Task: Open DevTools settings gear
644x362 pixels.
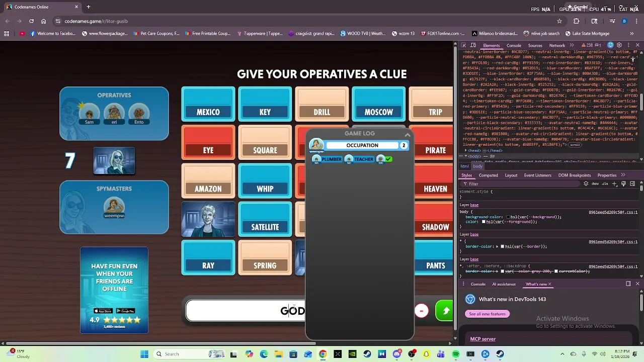Action: coord(619,45)
